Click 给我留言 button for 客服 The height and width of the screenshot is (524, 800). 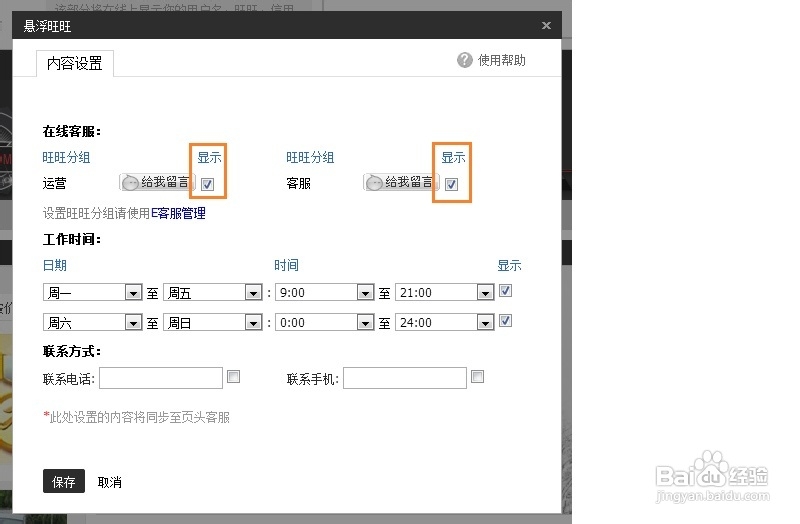(x=401, y=182)
